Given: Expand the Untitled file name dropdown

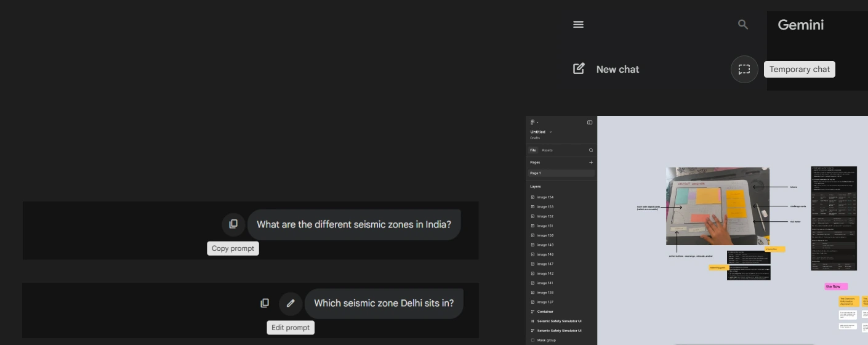Looking at the screenshot, I should point(550,132).
